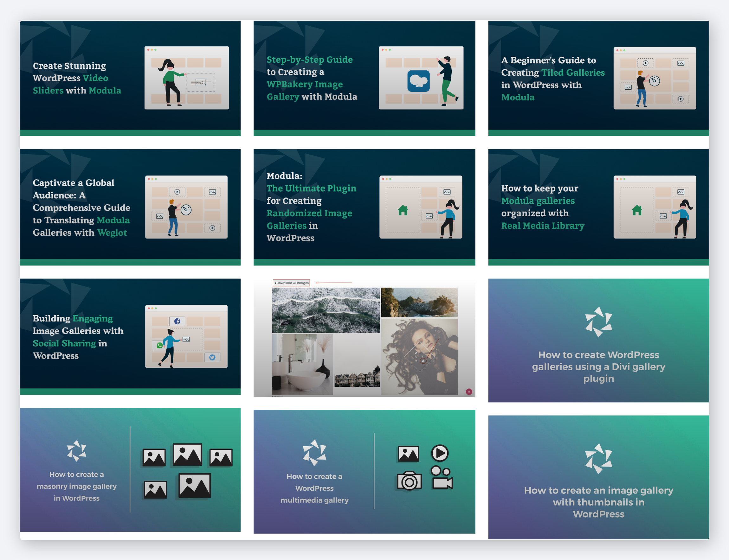Screen dimensions: 729x560
Task: Click the green home icon in Real Media Library card
Action: click(637, 210)
